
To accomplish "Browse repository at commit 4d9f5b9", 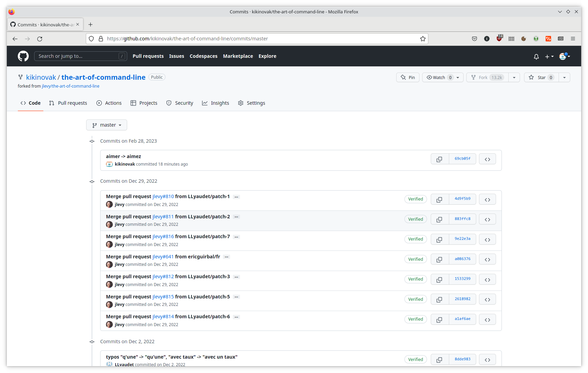I will click(487, 200).
